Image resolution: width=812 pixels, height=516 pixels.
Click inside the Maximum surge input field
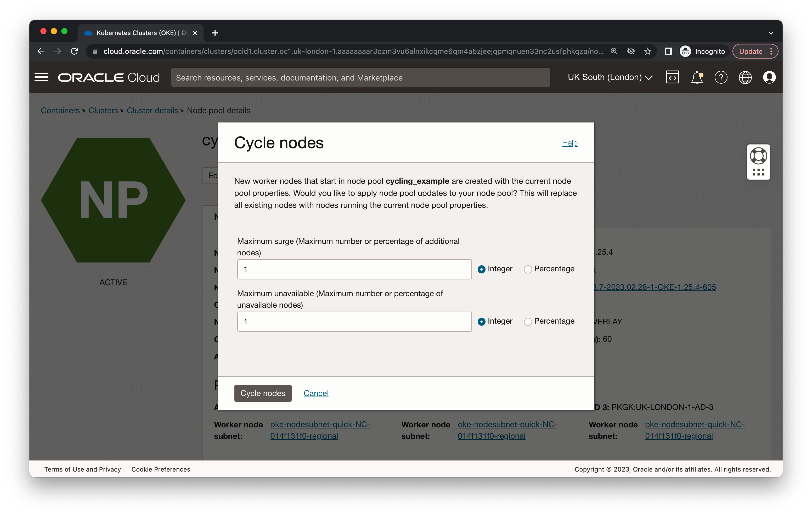tap(354, 269)
